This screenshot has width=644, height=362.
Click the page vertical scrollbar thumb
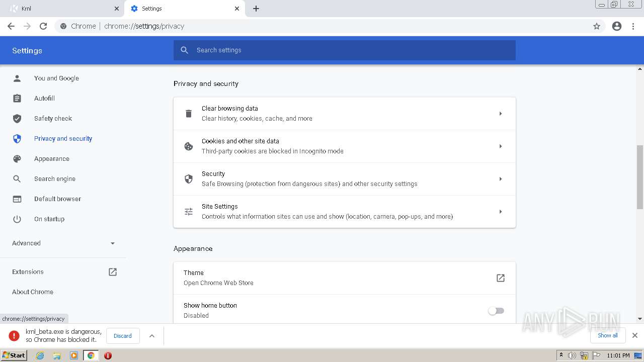click(640, 176)
